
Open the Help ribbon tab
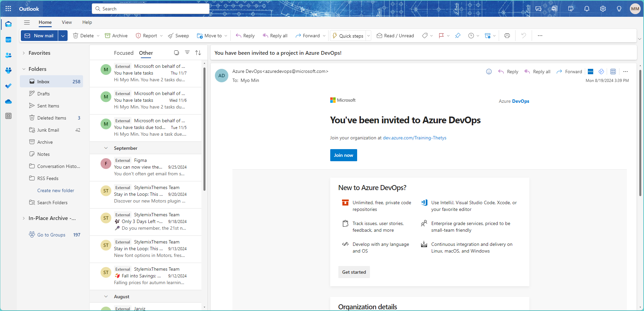(x=87, y=23)
